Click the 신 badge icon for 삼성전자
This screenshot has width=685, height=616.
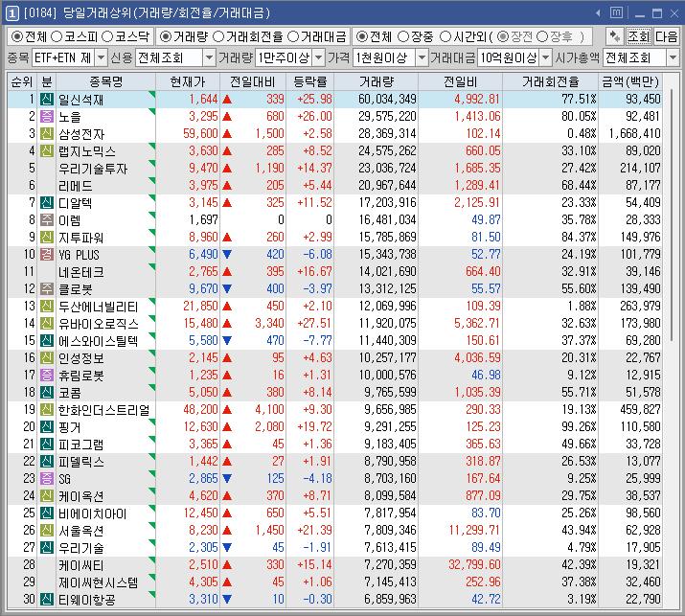[47, 134]
